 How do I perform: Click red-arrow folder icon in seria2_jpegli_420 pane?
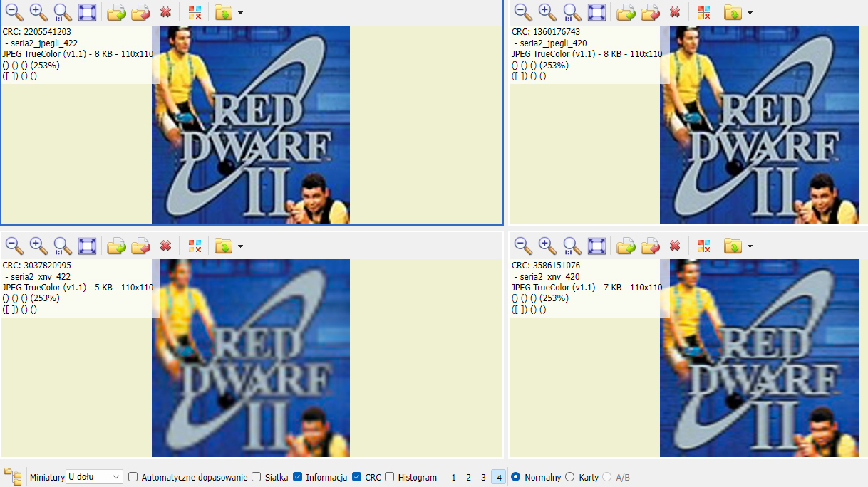(650, 12)
